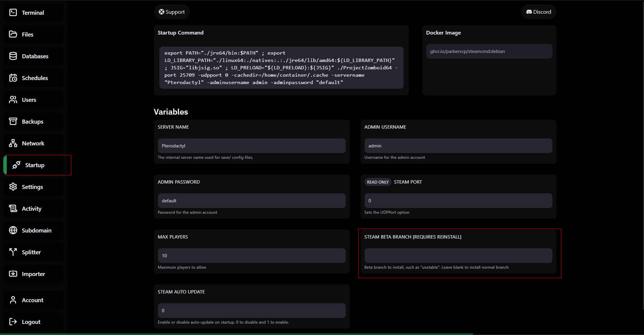
Task: Switch to the Users sidebar entry
Action: [33, 99]
